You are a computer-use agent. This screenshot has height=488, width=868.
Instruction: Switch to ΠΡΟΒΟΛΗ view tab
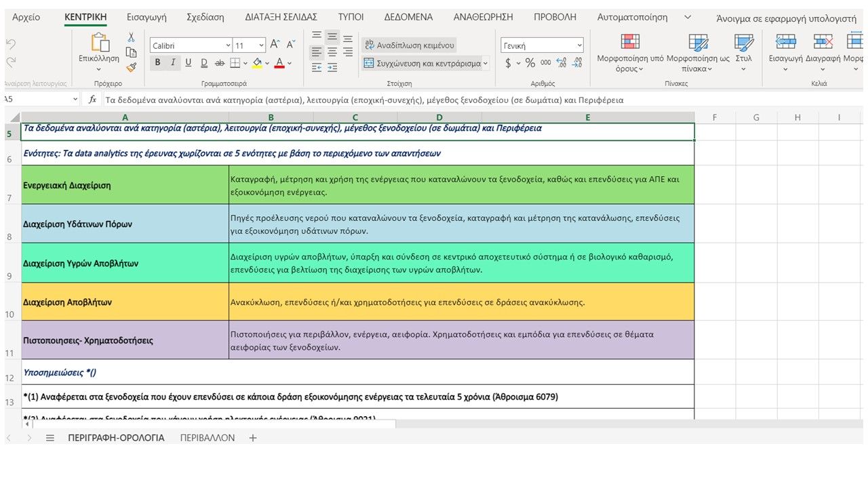tap(555, 17)
